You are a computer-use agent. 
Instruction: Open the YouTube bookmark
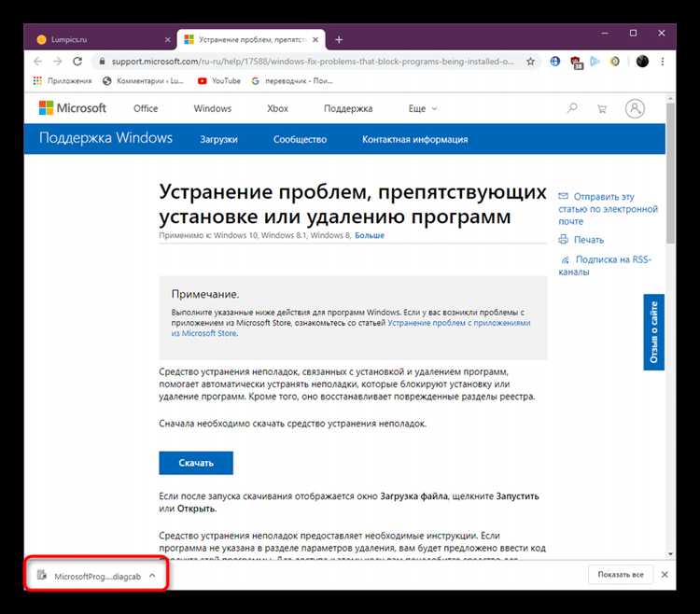tap(219, 81)
